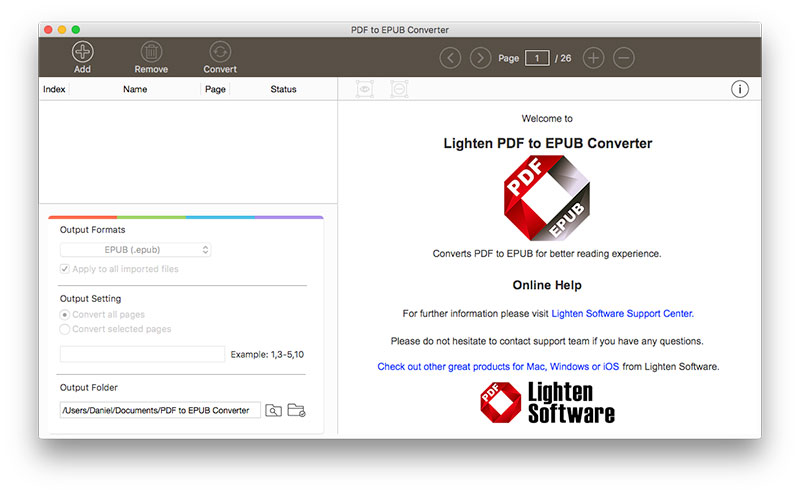Start conversion with the Convert icon

coord(220,52)
